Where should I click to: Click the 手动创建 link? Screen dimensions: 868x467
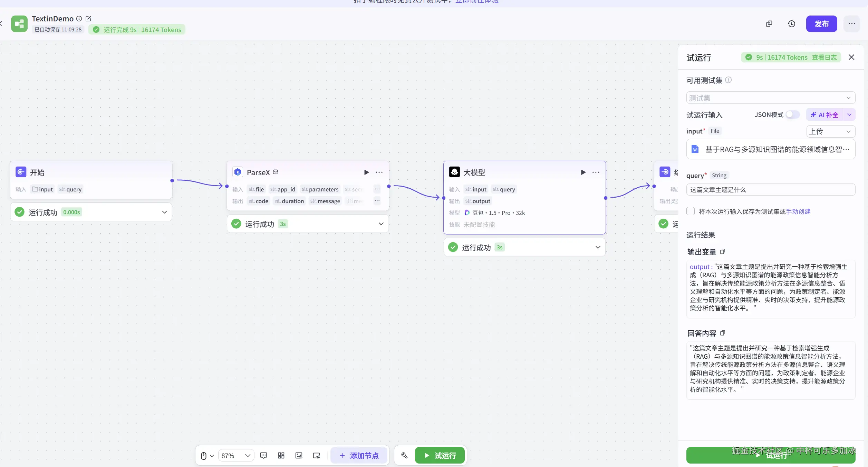[x=798, y=211]
